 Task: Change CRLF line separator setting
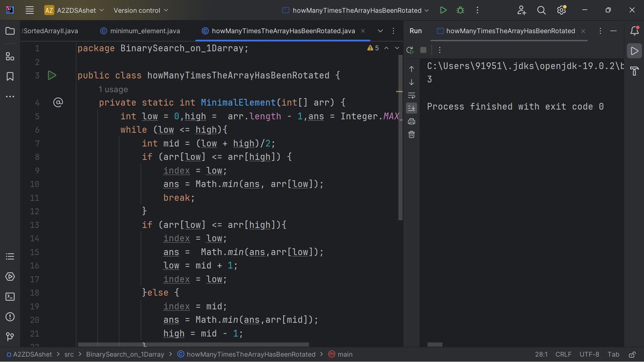pyautogui.click(x=563, y=354)
